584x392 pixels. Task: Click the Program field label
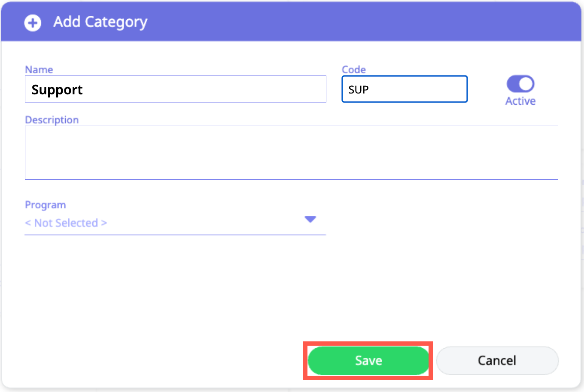coord(46,205)
